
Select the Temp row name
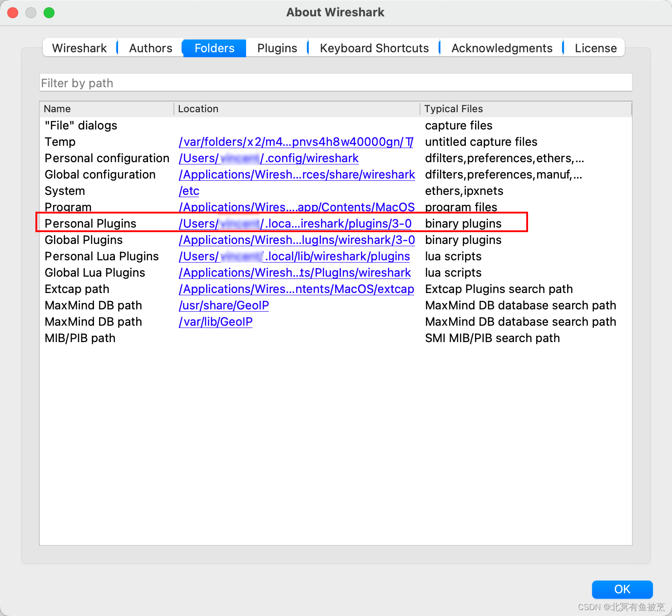pyautogui.click(x=60, y=142)
